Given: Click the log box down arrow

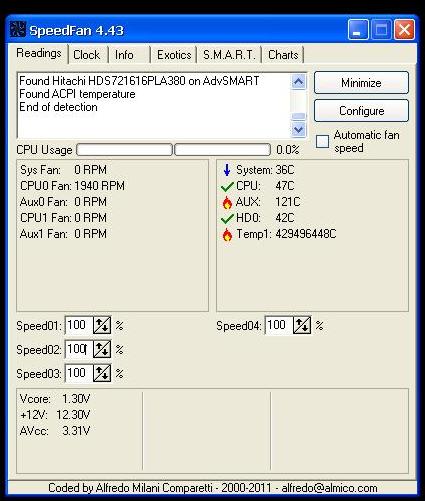Looking at the screenshot, I should tap(298, 129).
